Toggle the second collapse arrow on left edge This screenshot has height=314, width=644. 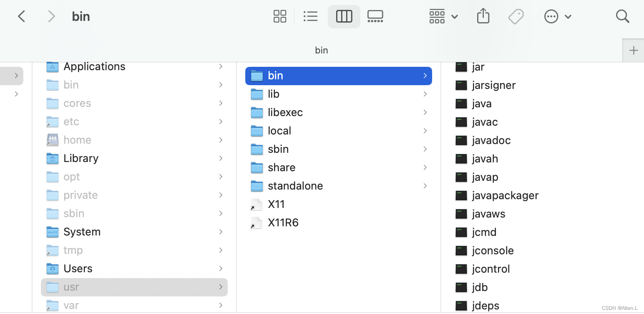click(x=15, y=94)
